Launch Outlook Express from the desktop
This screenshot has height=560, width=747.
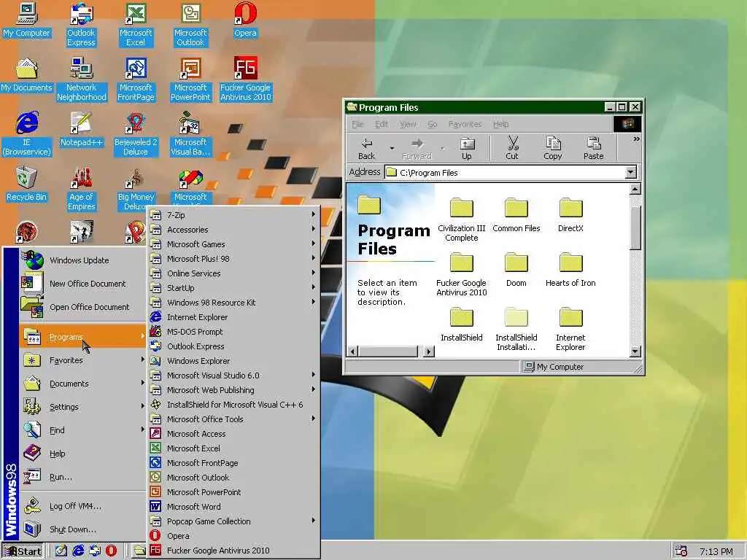[81, 24]
